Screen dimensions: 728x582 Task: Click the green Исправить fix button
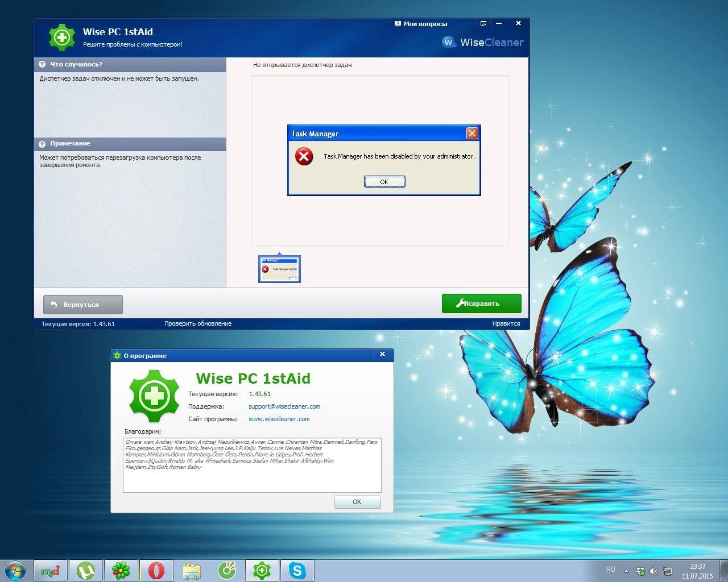click(x=481, y=304)
